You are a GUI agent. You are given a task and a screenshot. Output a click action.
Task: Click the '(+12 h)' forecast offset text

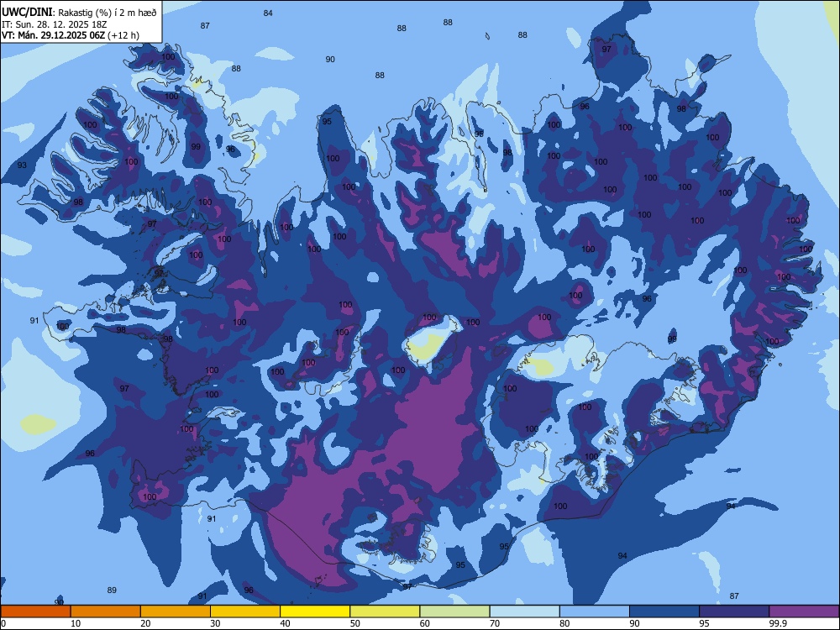pyautogui.click(x=123, y=35)
